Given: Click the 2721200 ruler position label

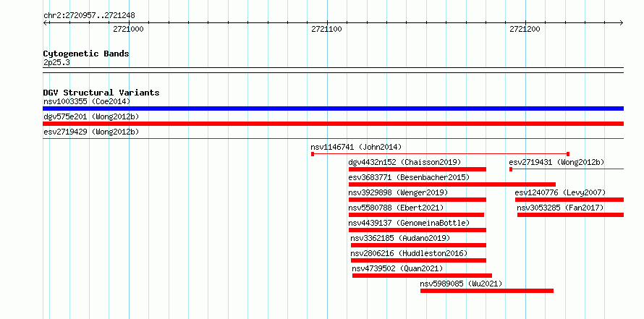Looking at the screenshot, I should [x=525, y=29].
